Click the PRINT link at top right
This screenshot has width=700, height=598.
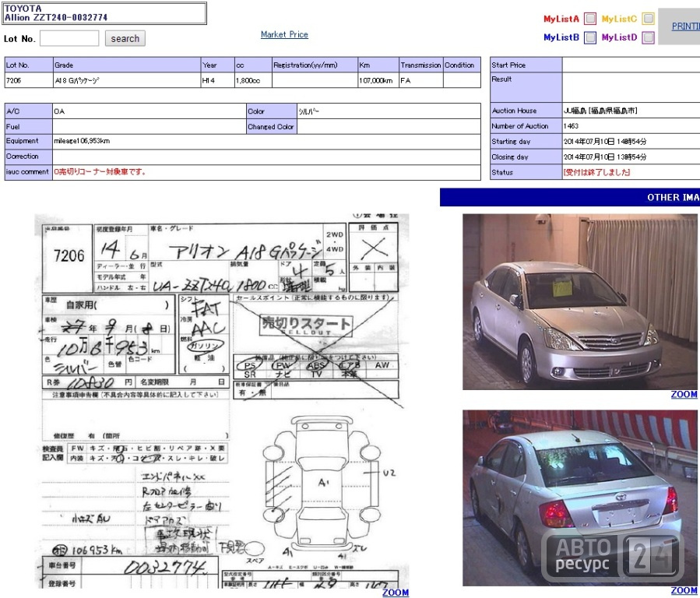686,26
